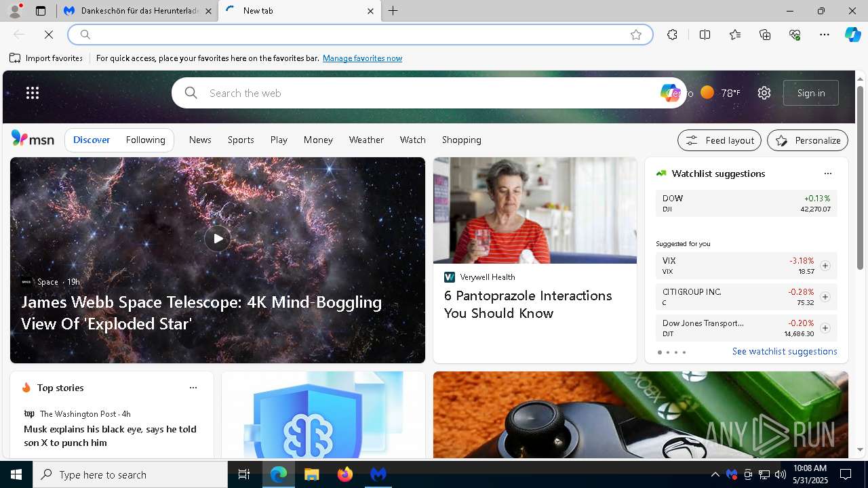This screenshot has height=488, width=868.
Task: Open the DOW stock row
Action: [x=746, y=203]
